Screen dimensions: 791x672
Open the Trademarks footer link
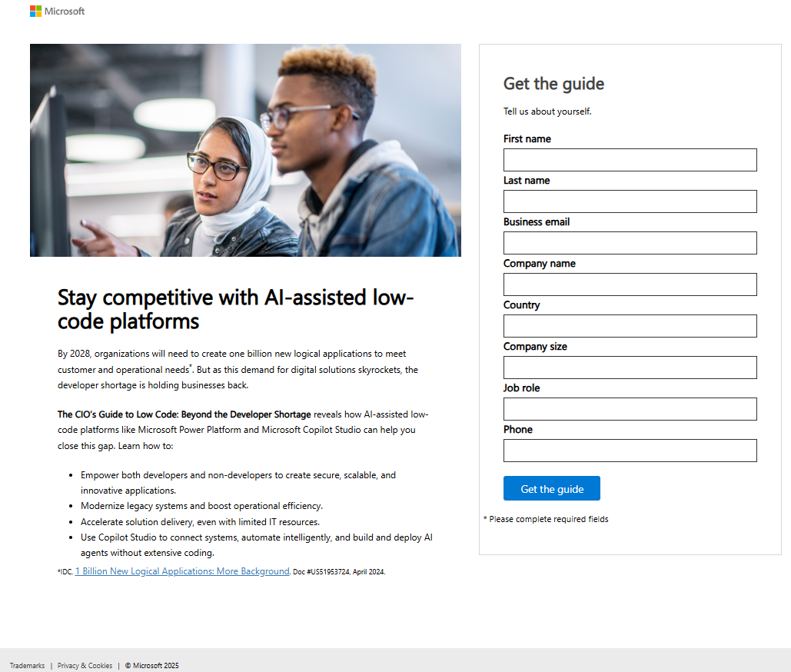27,665
